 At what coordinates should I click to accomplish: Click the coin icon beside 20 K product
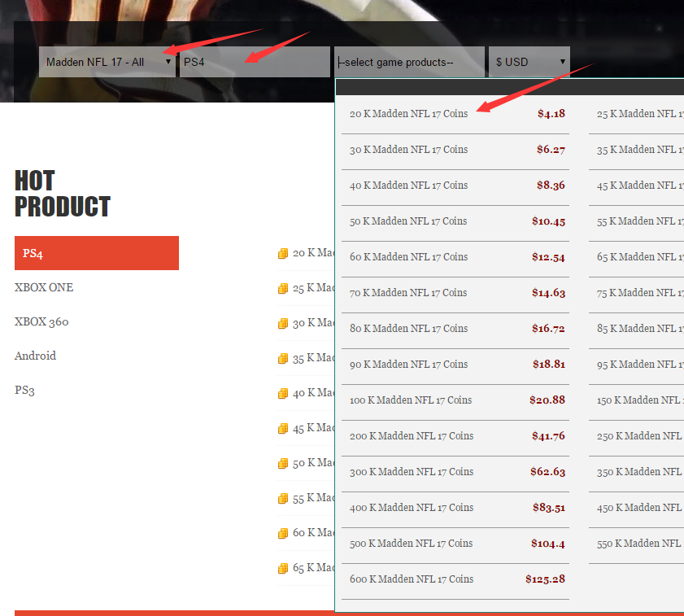point(283,254)
